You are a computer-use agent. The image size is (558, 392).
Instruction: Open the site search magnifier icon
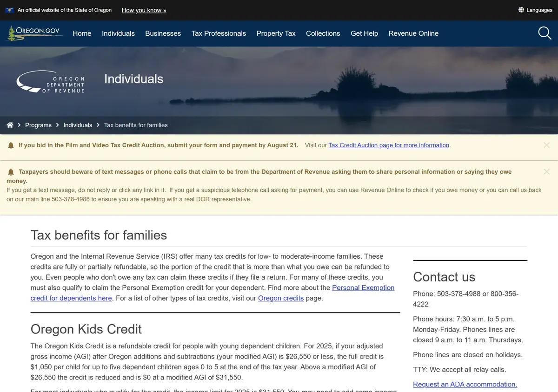(545, 33)
